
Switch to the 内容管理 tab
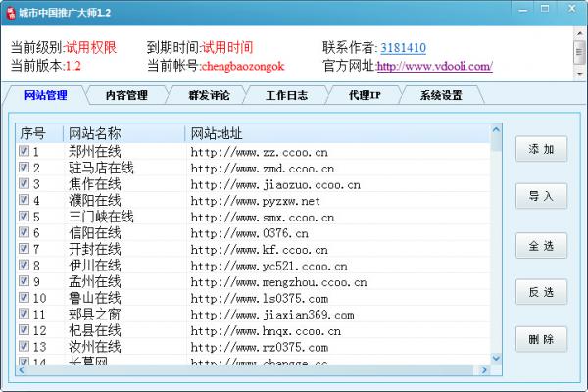pyautogui.click(x=124, y=95)
